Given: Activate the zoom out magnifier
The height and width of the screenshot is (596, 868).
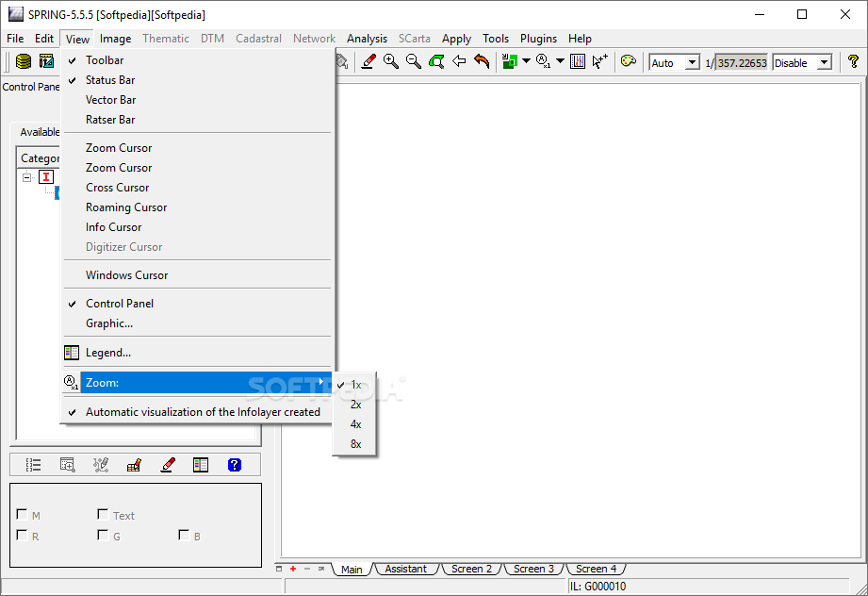Looking at the screenshot, I should click(414, 61).
